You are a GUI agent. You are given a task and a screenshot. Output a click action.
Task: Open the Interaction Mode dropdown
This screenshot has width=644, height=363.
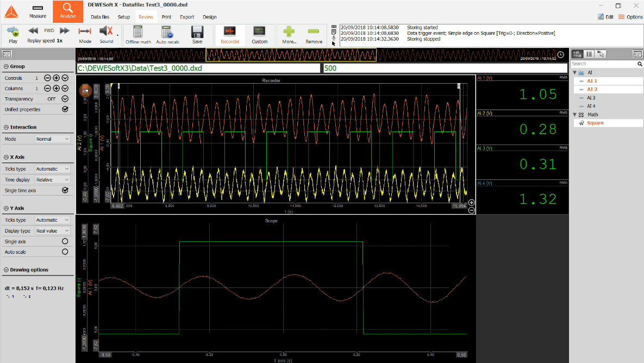click(53, 139)
